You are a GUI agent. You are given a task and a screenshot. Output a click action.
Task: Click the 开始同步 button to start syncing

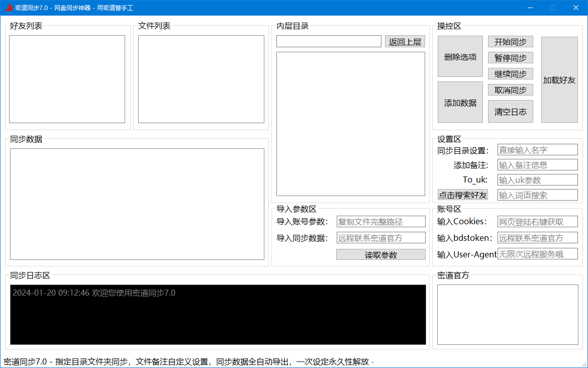pos(510,42)
